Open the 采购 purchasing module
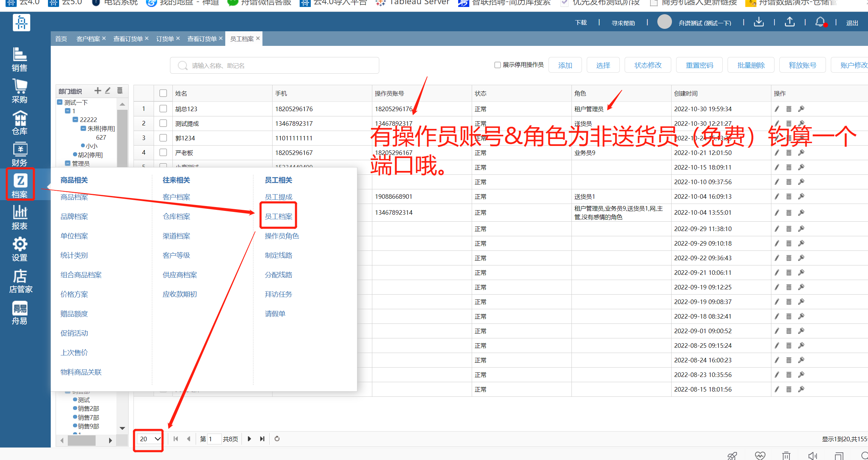 (20, 91)
